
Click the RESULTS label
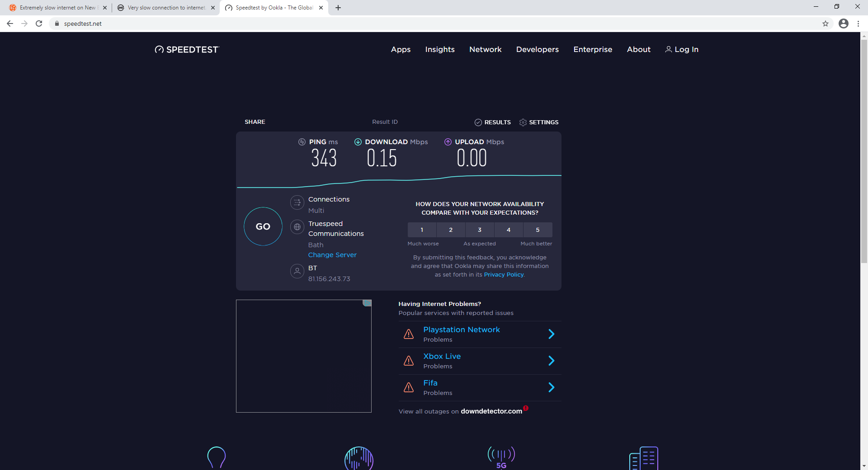click(x=497, y=122)
